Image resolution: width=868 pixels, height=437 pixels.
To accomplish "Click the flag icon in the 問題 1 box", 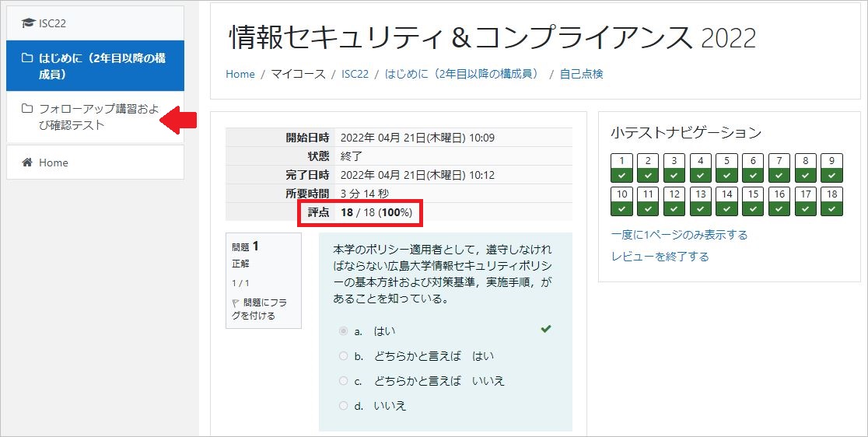I will (236, 303).
